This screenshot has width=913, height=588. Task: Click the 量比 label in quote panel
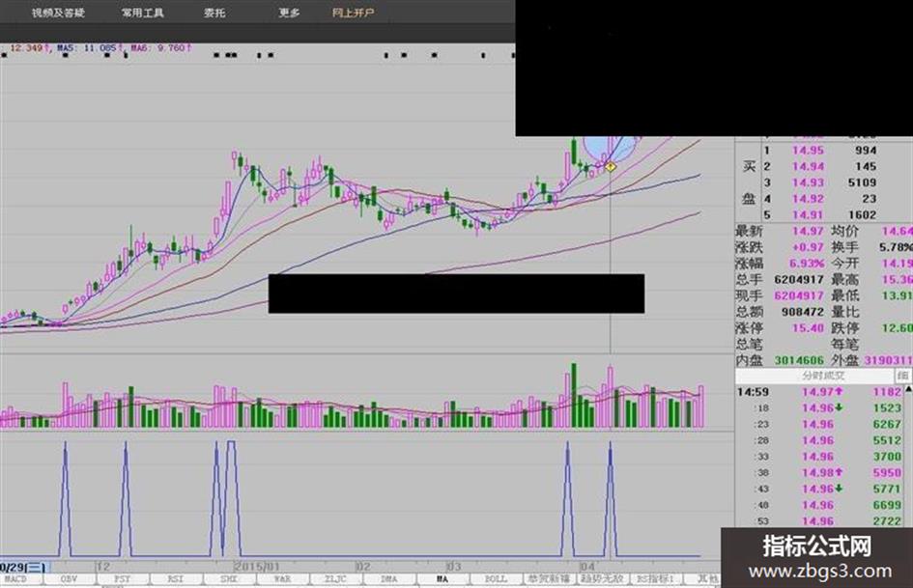click(844, 312)
